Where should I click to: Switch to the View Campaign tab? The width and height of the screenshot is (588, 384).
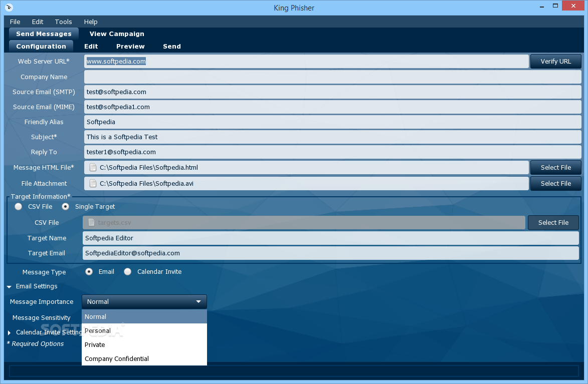117,34
